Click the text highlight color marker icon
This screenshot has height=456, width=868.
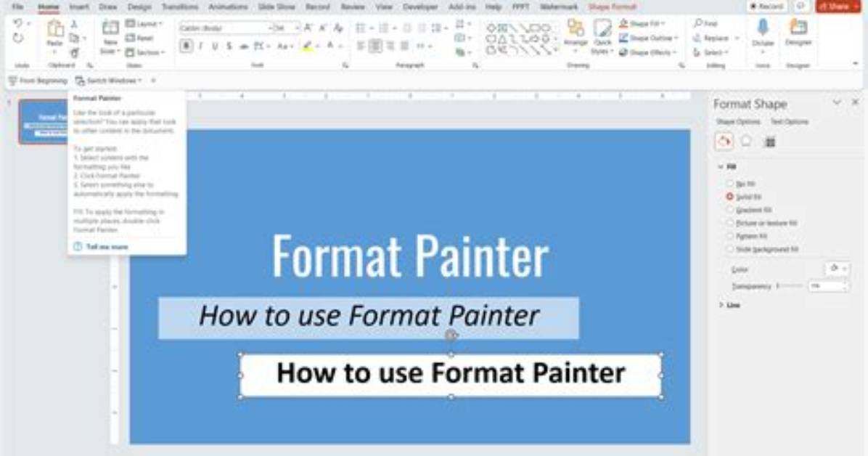coord(307,46)
